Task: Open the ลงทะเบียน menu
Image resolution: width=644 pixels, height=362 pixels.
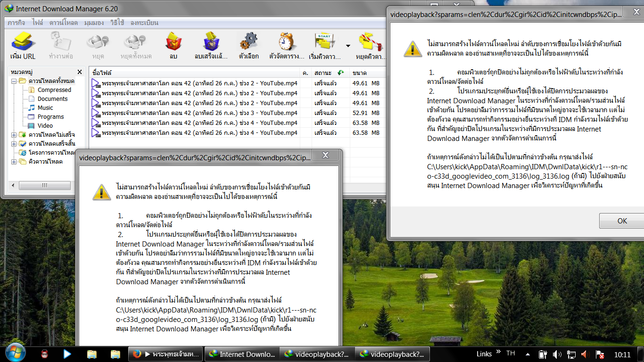Action: [144, 23]
